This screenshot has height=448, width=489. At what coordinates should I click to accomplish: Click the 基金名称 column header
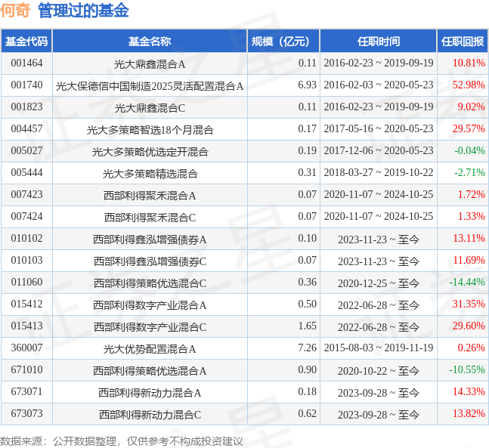coord(150,42)
